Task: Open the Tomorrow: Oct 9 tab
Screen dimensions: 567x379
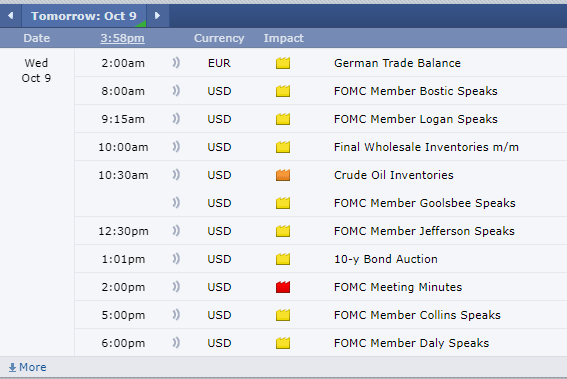Action: pyautogui.click(x=84, y=16)
